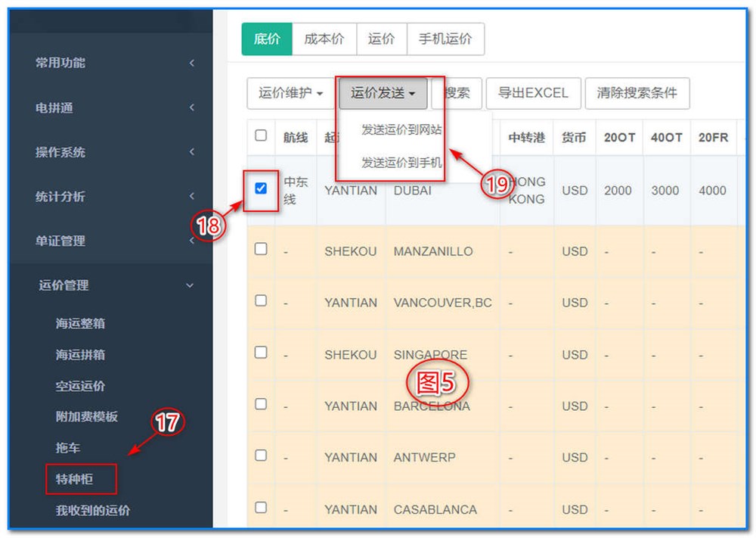Uncheck the 中东线 YANTIAN-DUBAI row checkbox
Screen dimensions: 756x538
pyautogui.click(x=260, y=190)
